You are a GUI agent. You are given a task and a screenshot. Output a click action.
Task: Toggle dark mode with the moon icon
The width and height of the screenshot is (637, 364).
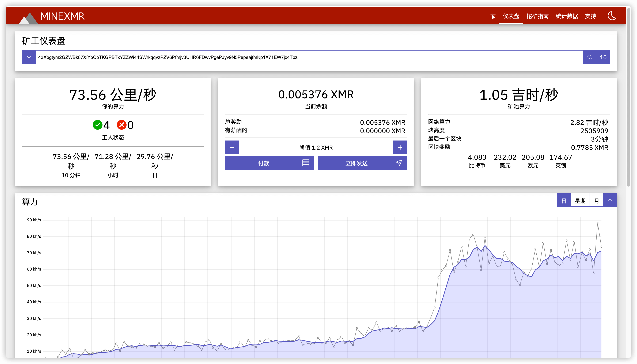click(612, 16)
